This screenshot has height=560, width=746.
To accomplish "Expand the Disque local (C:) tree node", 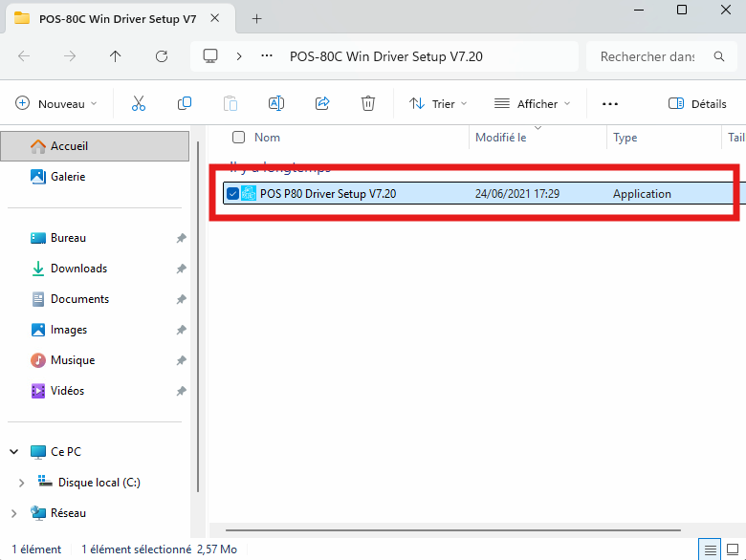I will click(24, 483).
